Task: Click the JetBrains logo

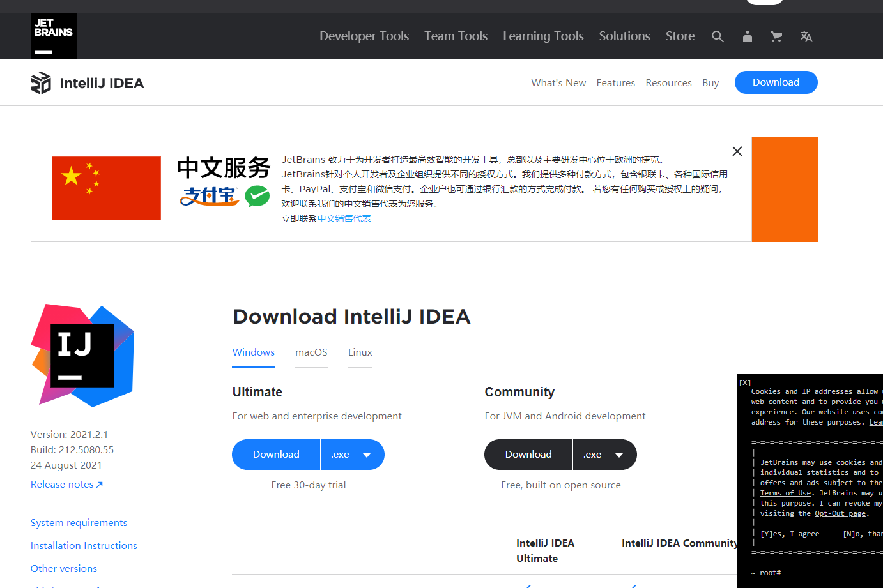Action: [53, 36]
